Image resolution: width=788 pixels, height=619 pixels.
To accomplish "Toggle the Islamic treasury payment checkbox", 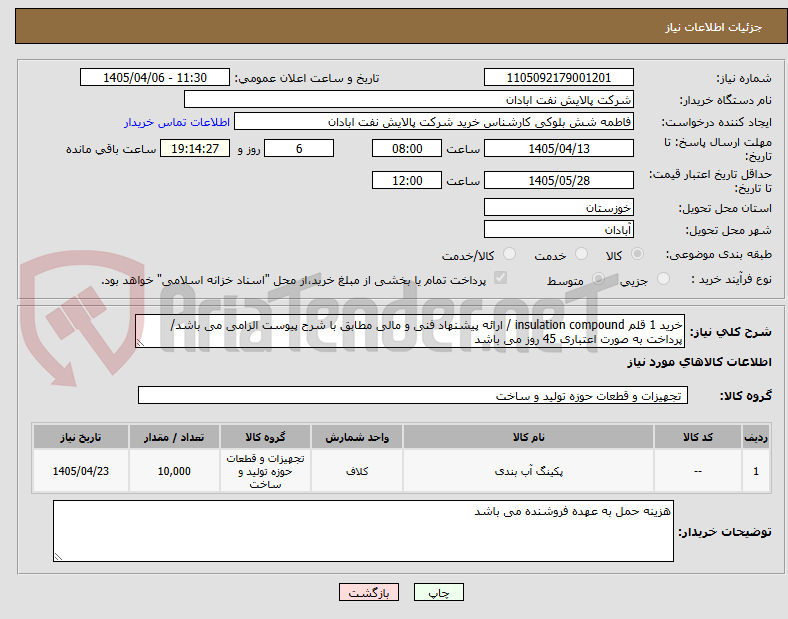I will click(501, 278).
